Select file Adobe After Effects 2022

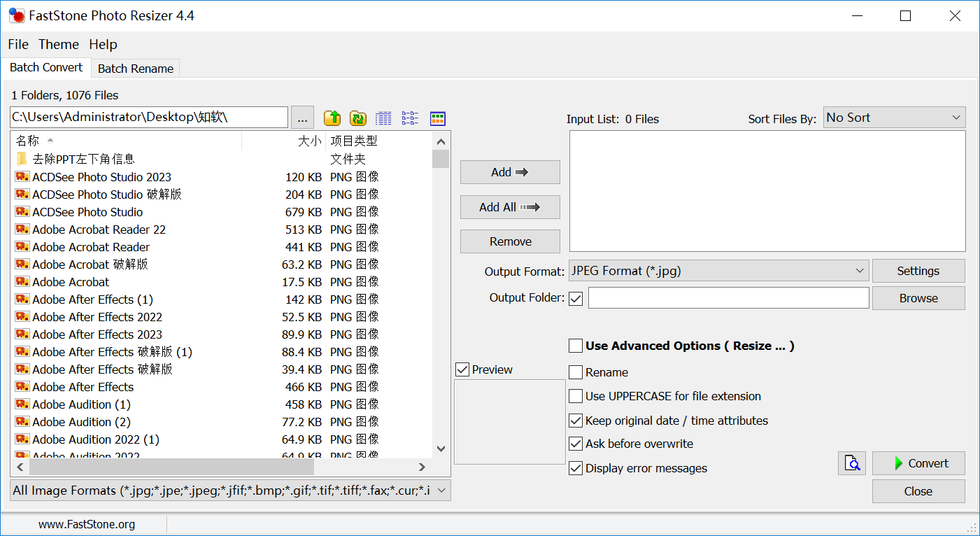point(97,317)
